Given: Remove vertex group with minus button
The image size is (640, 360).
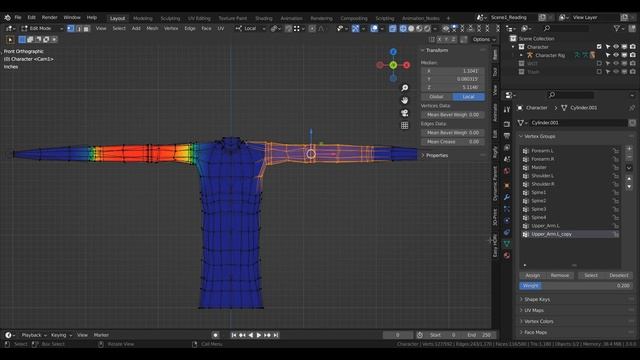Looking at the screenshot, I should 629,157.
